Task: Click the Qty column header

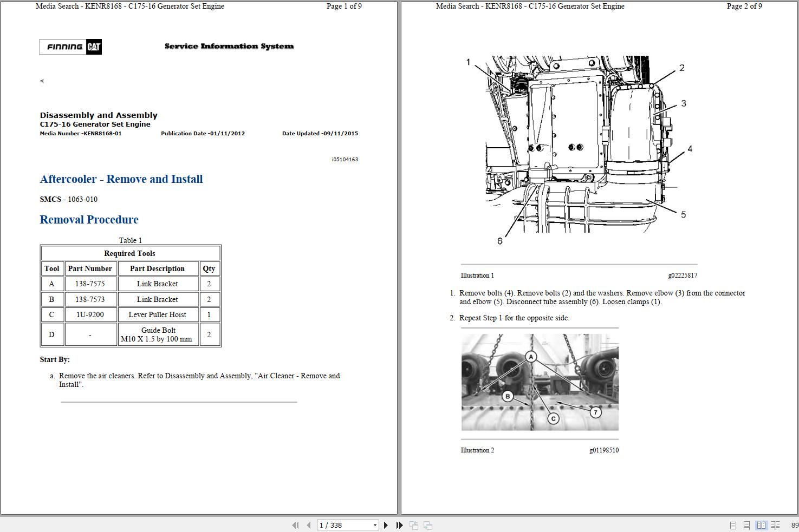Action: tap(209, 268)
